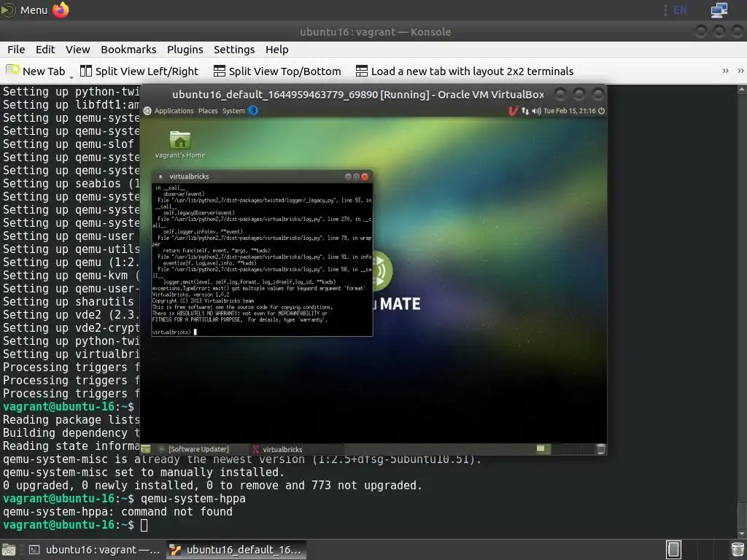
Task: Open Places menu in the guest desktop
Action: coord(208,111)
